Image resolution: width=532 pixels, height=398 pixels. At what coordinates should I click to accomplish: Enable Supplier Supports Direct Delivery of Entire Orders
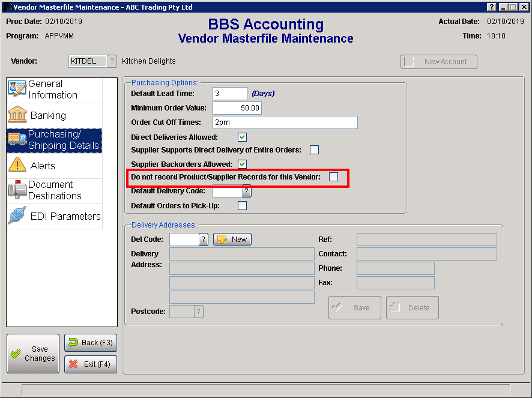(x=314, y=150)
